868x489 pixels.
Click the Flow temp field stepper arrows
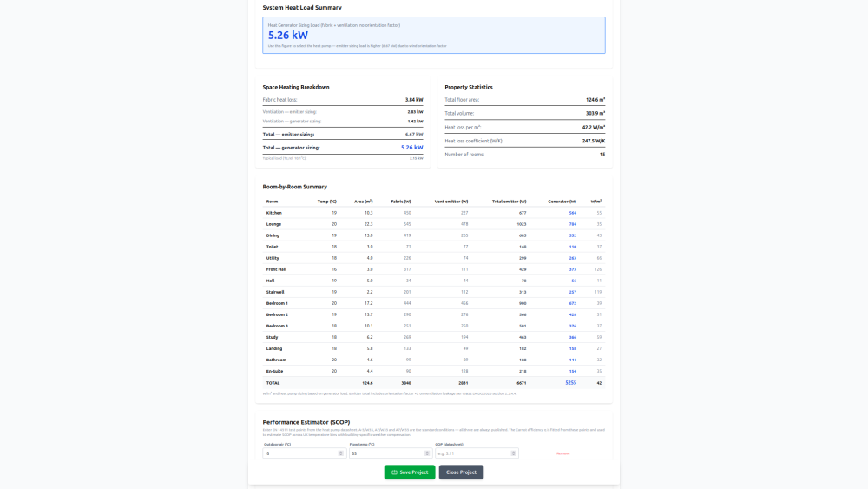pos(426,453)
